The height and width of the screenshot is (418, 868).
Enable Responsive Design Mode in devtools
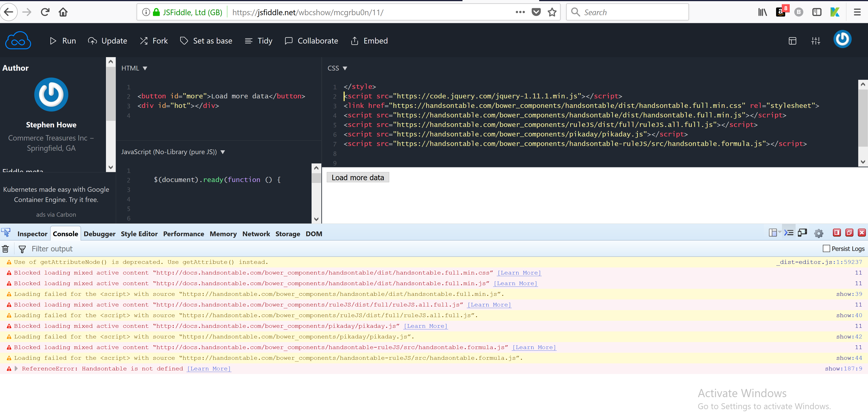click(x=803, y=233)
